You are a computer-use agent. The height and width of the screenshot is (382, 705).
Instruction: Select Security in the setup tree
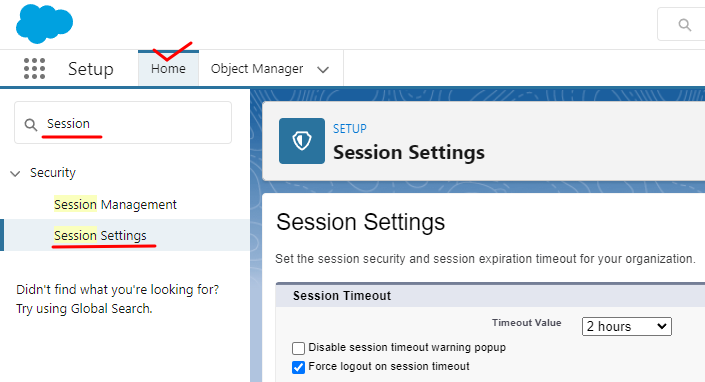[x=53, y=173]
